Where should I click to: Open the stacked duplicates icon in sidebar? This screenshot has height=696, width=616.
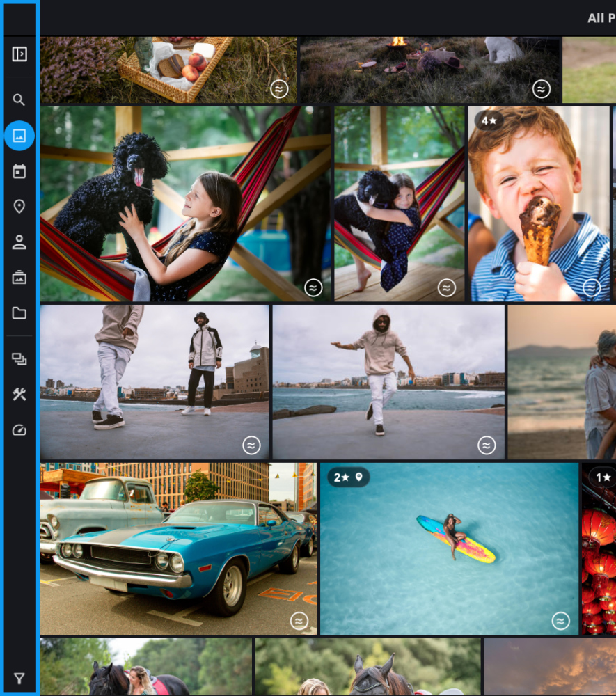[x=19, y=358]
